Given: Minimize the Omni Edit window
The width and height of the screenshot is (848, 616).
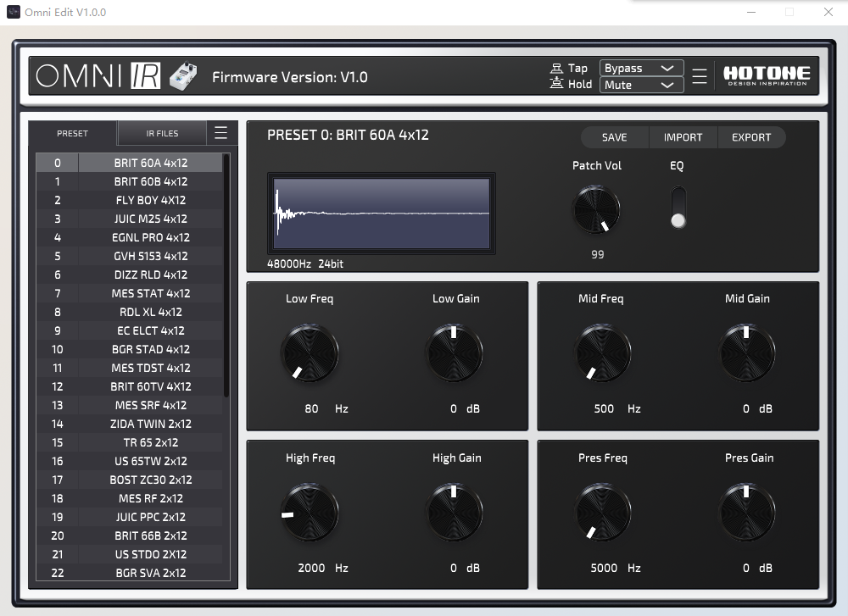Looking at the screenshot, I should pyautogui.click(x=751, y=12).
